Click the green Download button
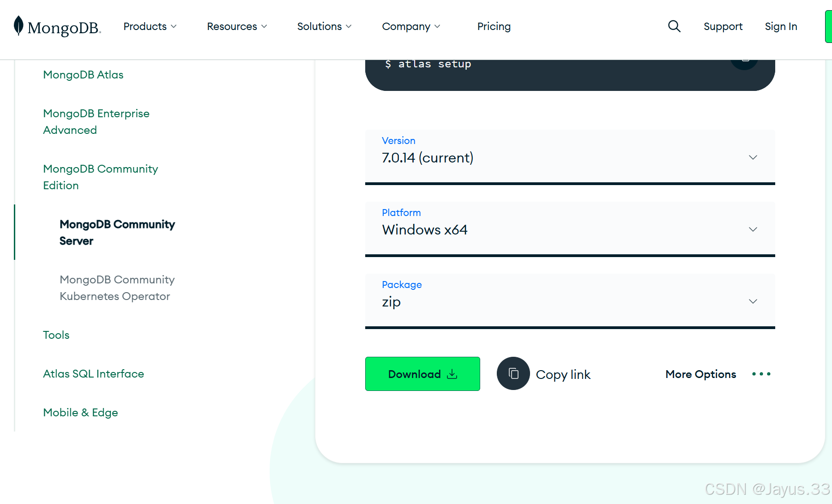Image resolution: width=832 pixels, height=504 pixels. [422, 374]
